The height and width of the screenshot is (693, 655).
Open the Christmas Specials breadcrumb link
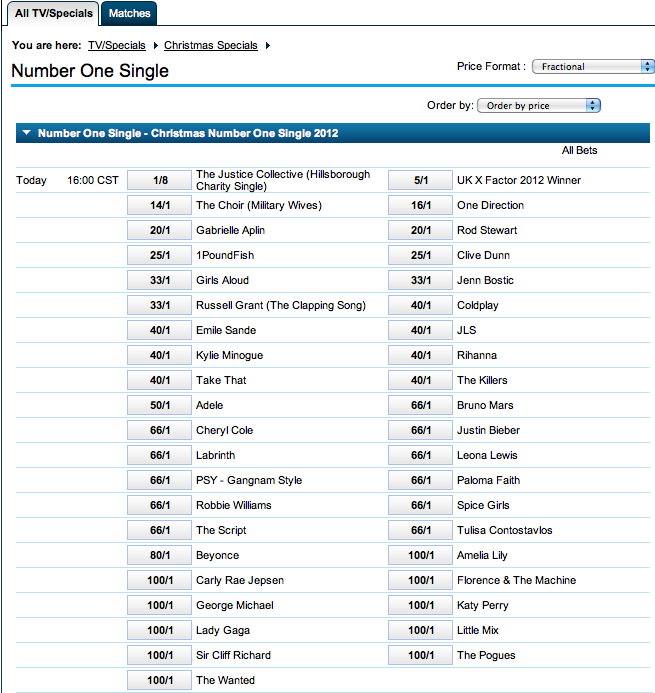(x=211, y=45)
